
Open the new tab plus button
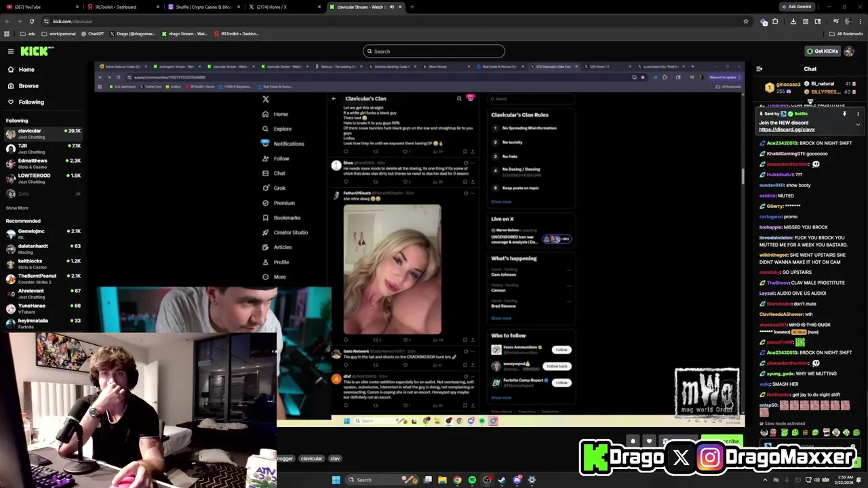tap(412, 7)
